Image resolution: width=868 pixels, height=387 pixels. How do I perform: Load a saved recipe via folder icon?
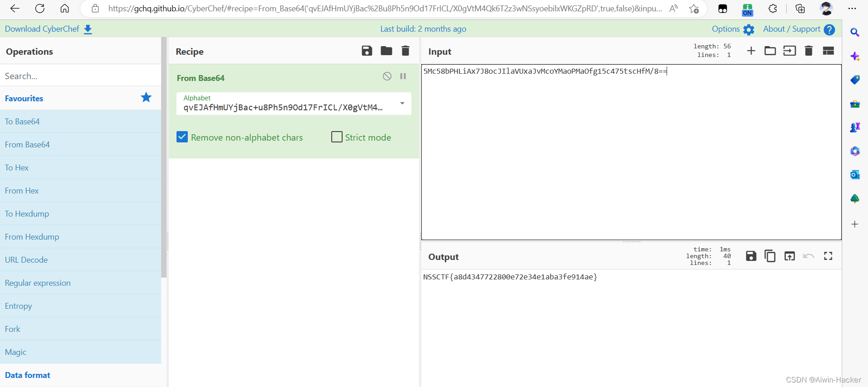coord(386,51)
